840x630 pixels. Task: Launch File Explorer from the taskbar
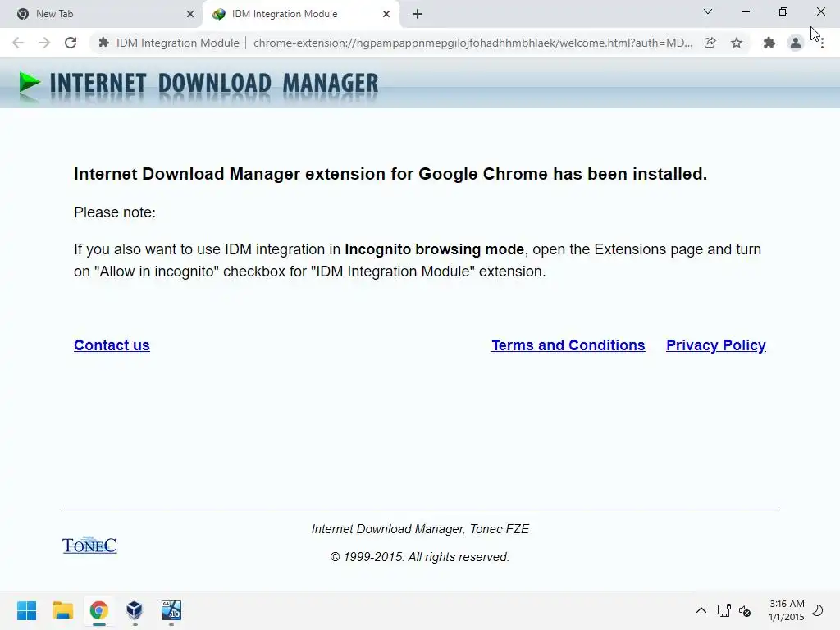click(x=62, y=610)
